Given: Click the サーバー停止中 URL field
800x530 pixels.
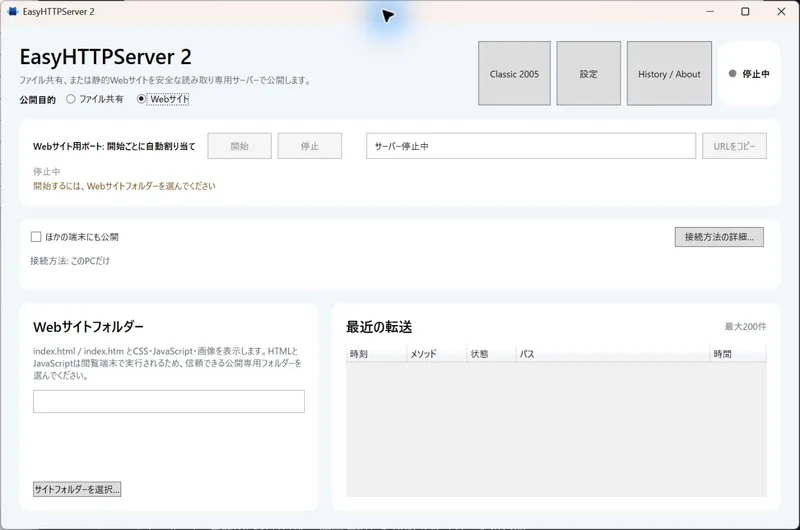Looking at the screenshot, I should point(531,146).
